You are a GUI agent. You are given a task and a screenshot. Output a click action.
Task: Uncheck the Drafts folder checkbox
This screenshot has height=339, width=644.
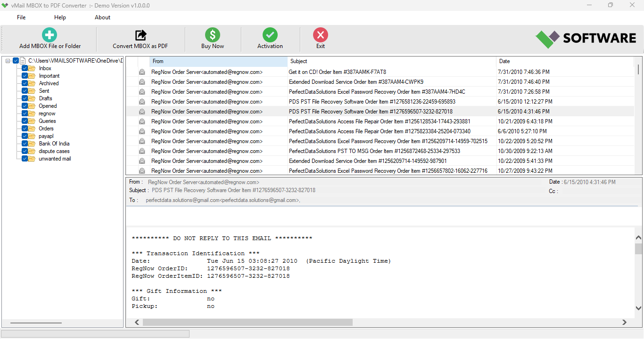[25, 98]
